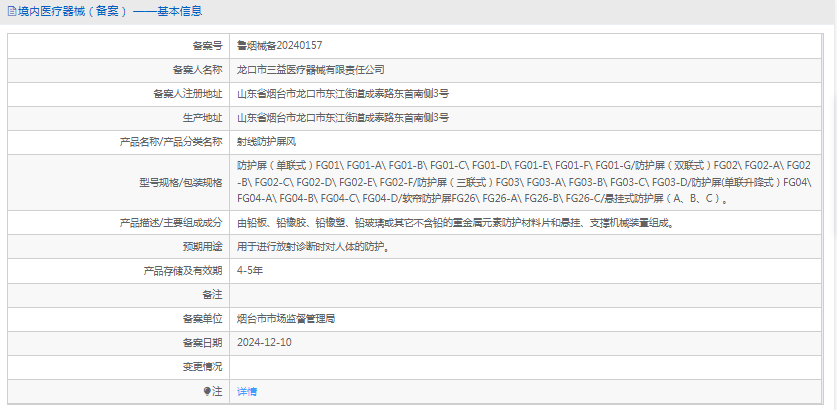
Task: Click the 产品存储及有效期 label
Action: click(183, 271)
